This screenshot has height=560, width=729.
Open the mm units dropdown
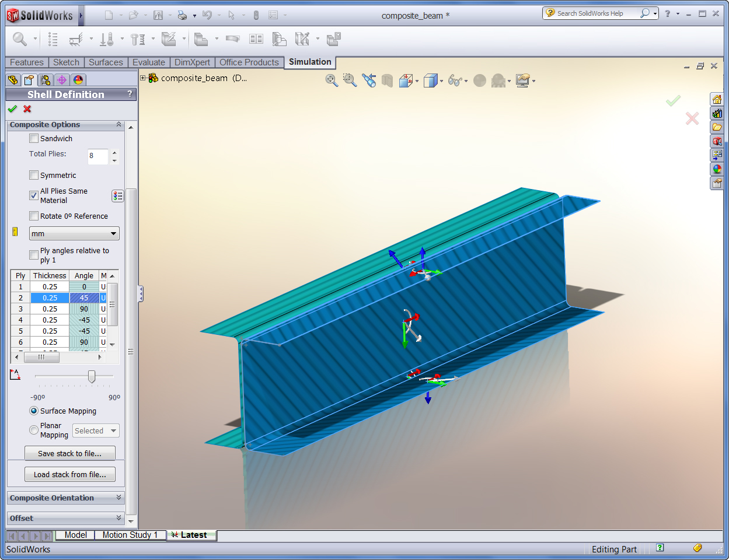(74, 234)
